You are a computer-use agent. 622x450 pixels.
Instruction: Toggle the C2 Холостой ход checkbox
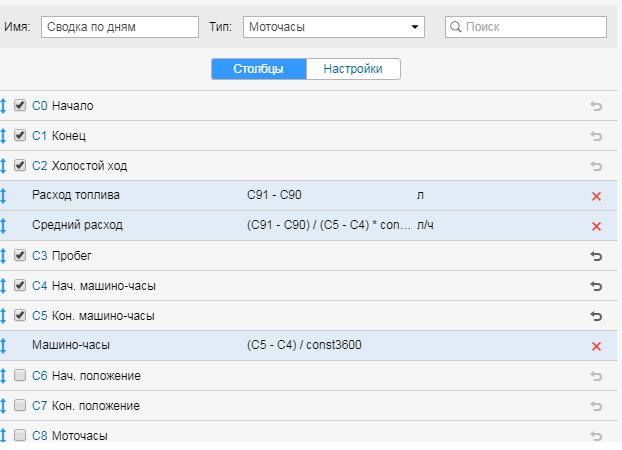(x=20, y=165)
